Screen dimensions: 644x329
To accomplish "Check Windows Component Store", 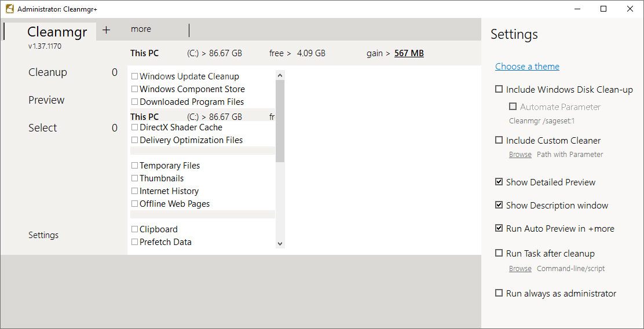I will [134, 89].
